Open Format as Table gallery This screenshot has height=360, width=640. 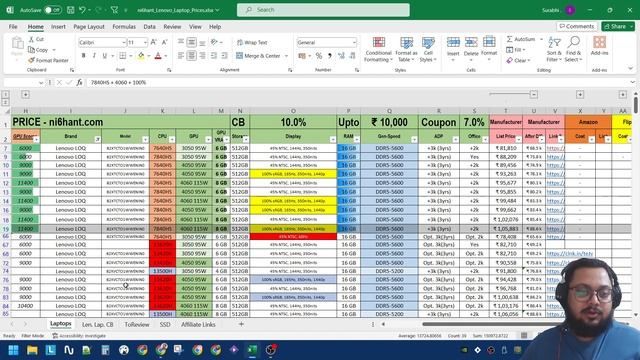pyautogui.click(x=406, y=49)
